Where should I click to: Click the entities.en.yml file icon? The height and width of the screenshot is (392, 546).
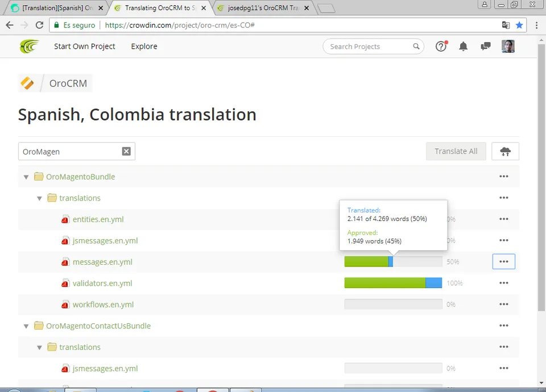tap(65, 219)
